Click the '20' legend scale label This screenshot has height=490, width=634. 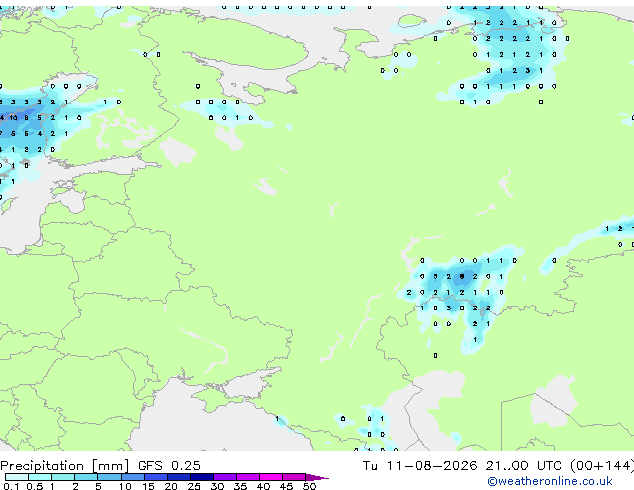click(x=171, y=486)
